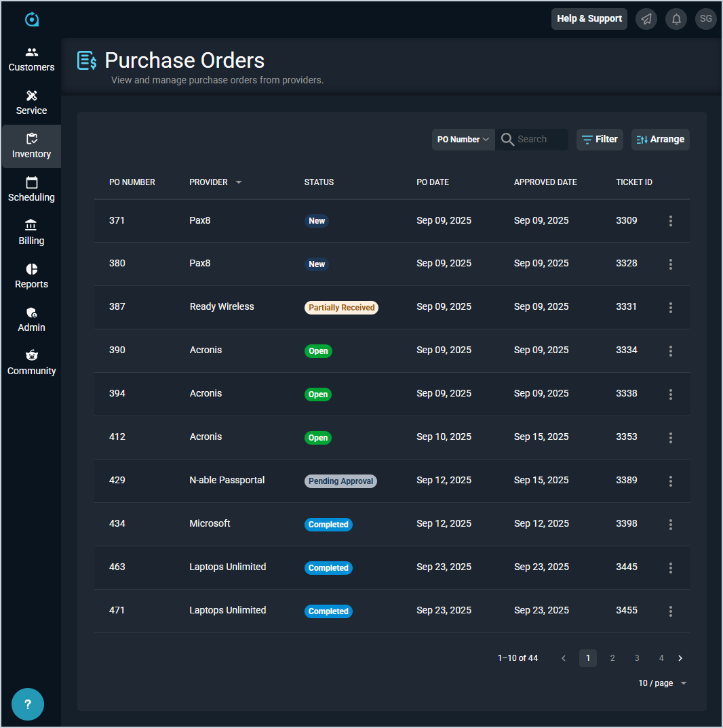Go to the next page with right chevron

point(680,658)
